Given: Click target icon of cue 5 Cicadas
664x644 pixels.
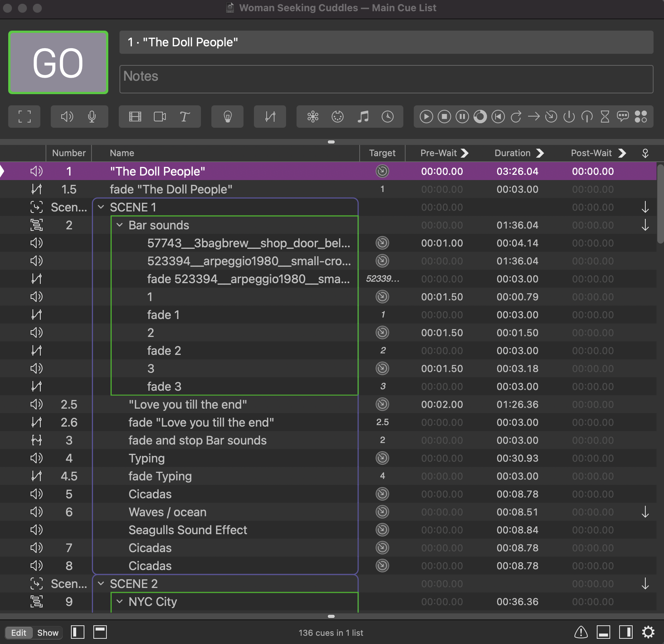Looking at the screenshot, I should pyautogui.click(x=382, y=494).
